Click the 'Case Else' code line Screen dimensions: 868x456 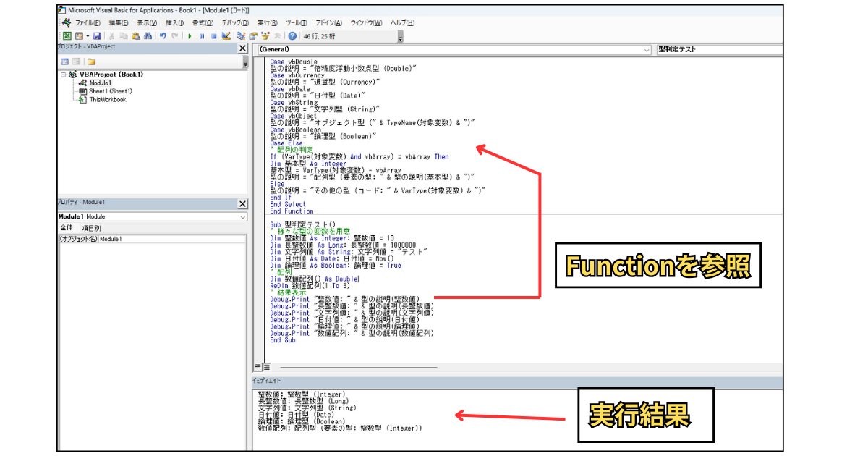click(286, 143)
